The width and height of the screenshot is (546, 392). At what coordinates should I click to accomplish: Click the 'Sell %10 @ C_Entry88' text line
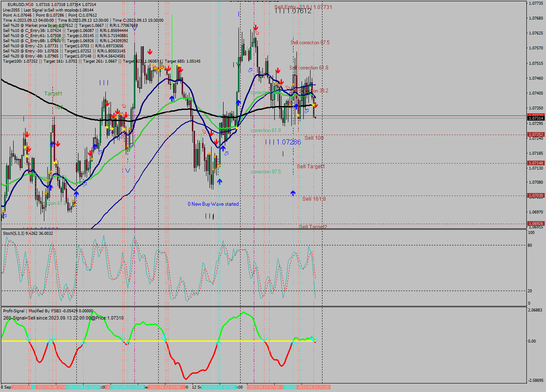65,41
